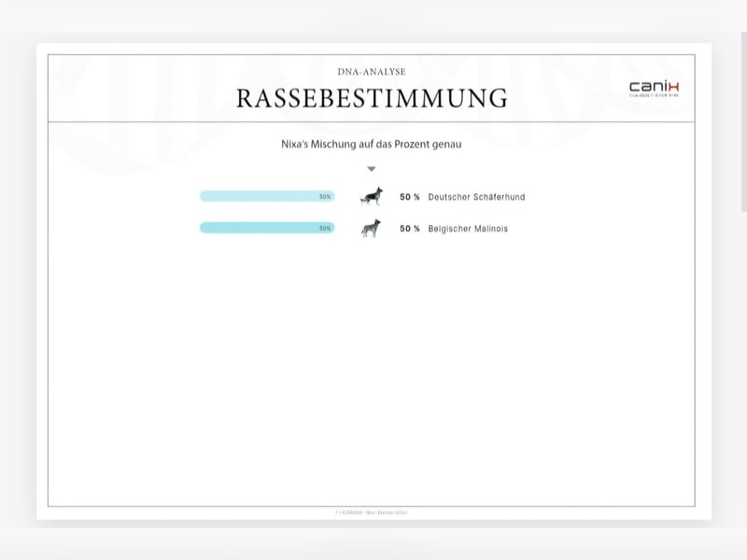Select the bold 50 % beside Deutscher Schäferhund
747x560 pixels.
click(410, 198)
